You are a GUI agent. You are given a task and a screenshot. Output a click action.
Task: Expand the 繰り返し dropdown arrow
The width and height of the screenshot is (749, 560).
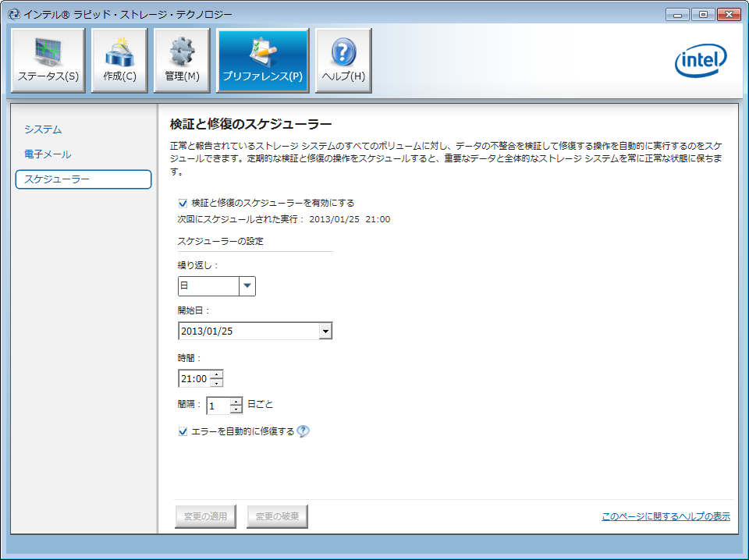247,286
